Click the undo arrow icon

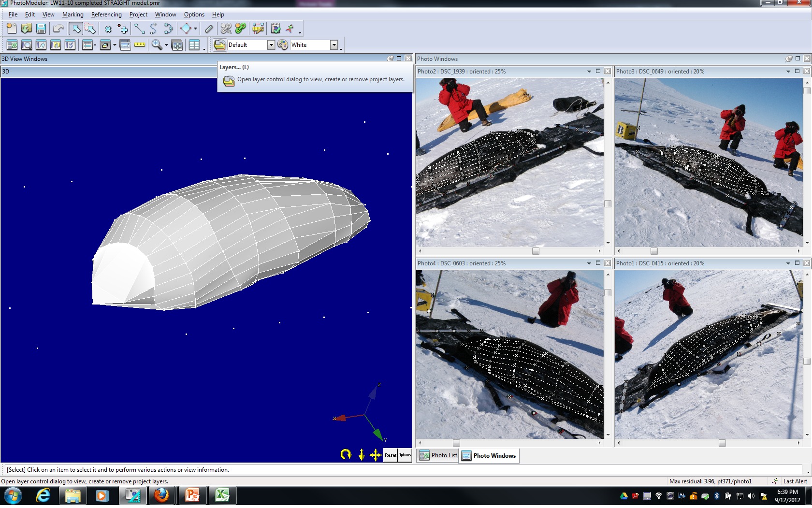tap(58, 29)
